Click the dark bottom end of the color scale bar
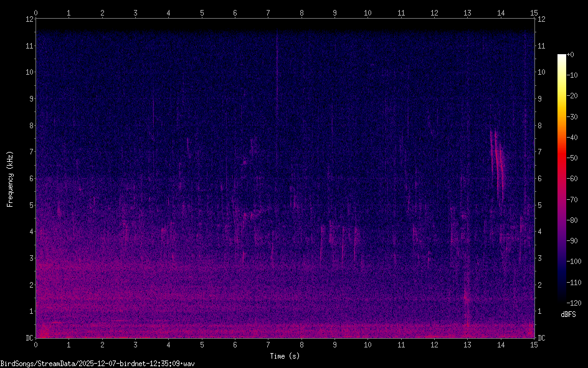The image size is (588, 368). [562, 300]
